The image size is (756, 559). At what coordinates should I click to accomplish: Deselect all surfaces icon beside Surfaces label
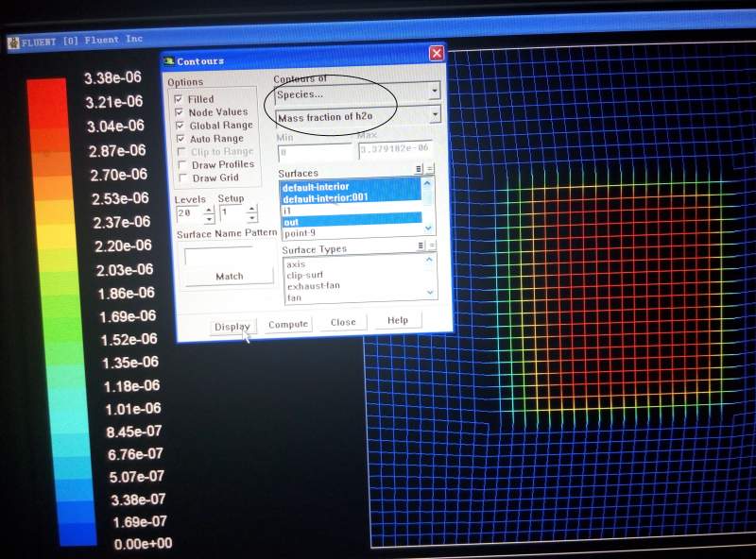coord(430,169)
